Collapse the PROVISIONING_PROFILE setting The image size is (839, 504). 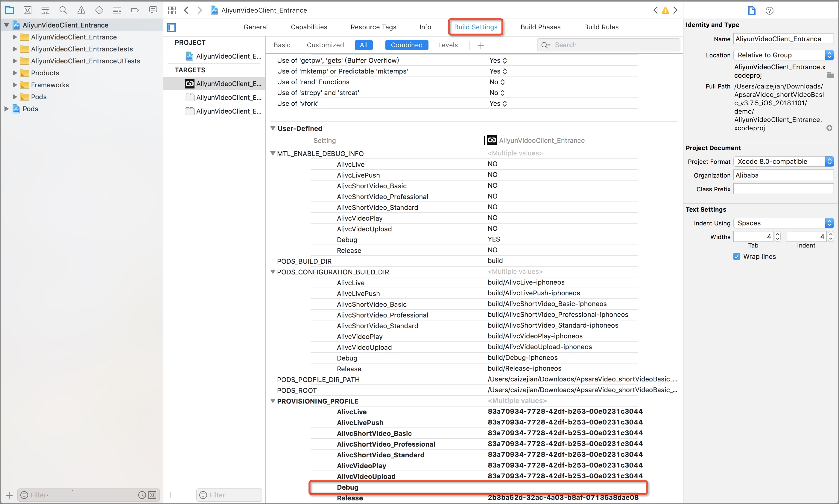point(273,401)
